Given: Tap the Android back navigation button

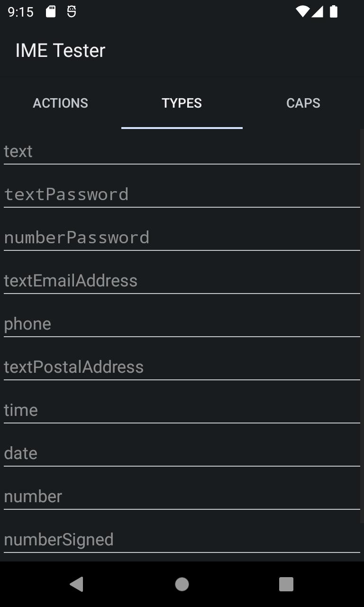Looking at the screenshot, I should (x=77, y=584).
